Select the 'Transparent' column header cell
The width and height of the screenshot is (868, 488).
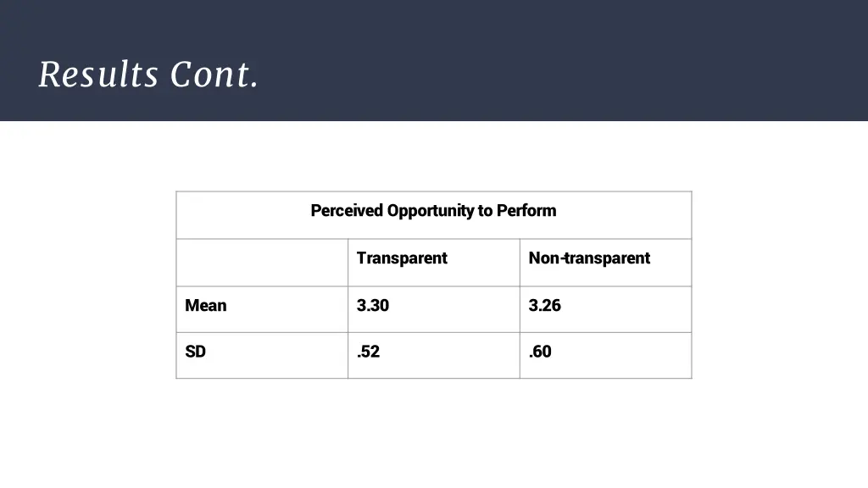pyautogui.click(x=433, y=263)
